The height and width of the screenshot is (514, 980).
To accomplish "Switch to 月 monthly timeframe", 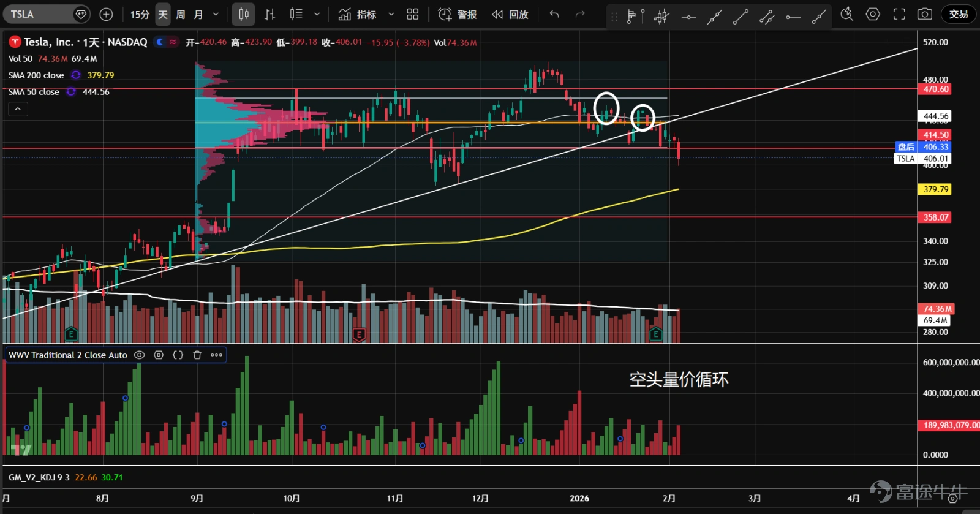I will (x=198, y=14).
